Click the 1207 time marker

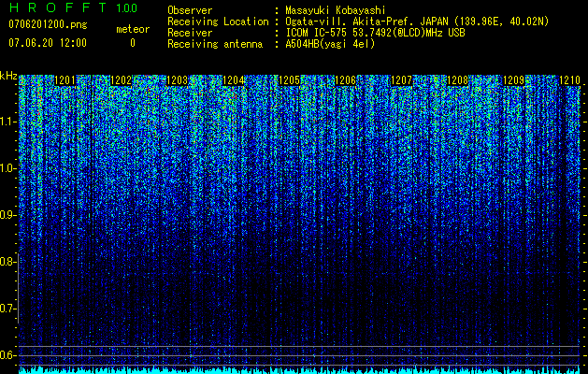click(x=401, y=80)
